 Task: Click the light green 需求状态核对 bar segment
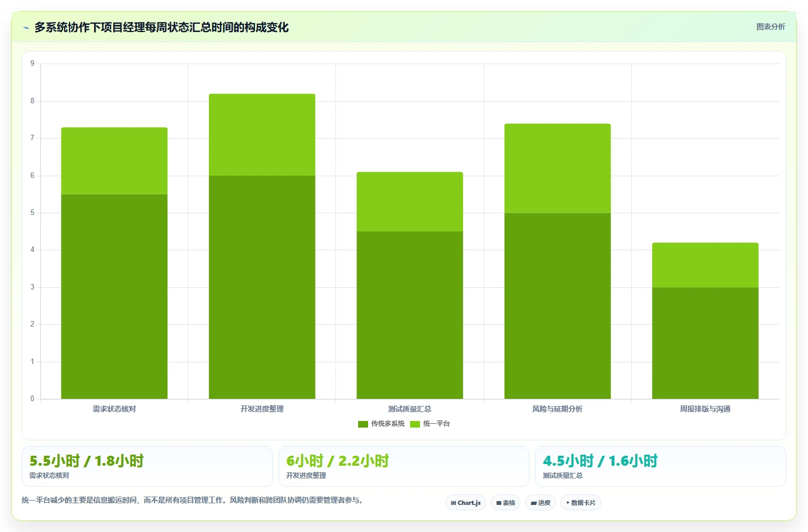114,161
